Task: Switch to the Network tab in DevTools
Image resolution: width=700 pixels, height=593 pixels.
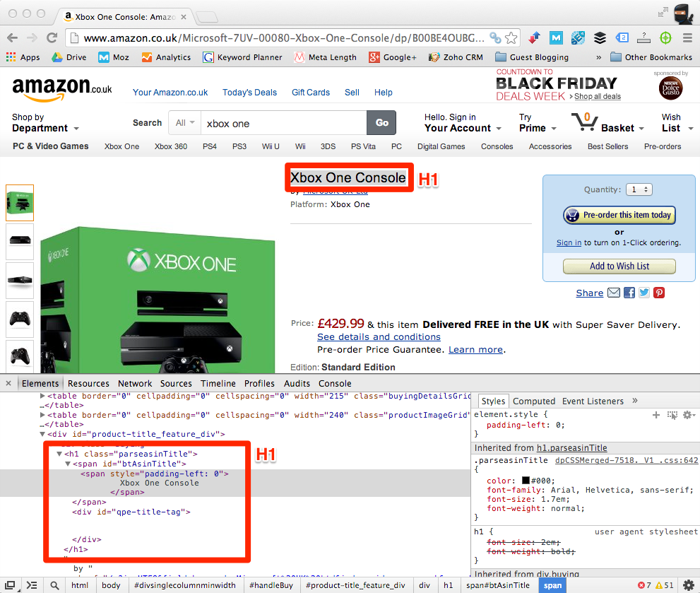Action: coord(135,383)
